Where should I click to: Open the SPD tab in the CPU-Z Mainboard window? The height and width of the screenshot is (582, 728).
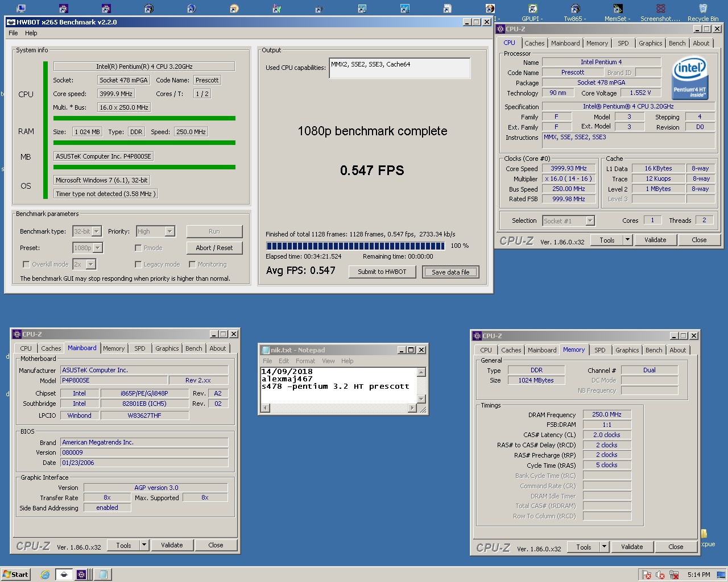(140, 348)
